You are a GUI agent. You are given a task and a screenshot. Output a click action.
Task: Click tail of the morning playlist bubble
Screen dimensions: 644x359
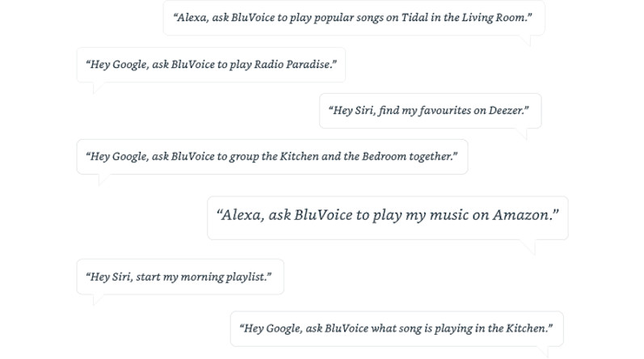pos(97,299)
